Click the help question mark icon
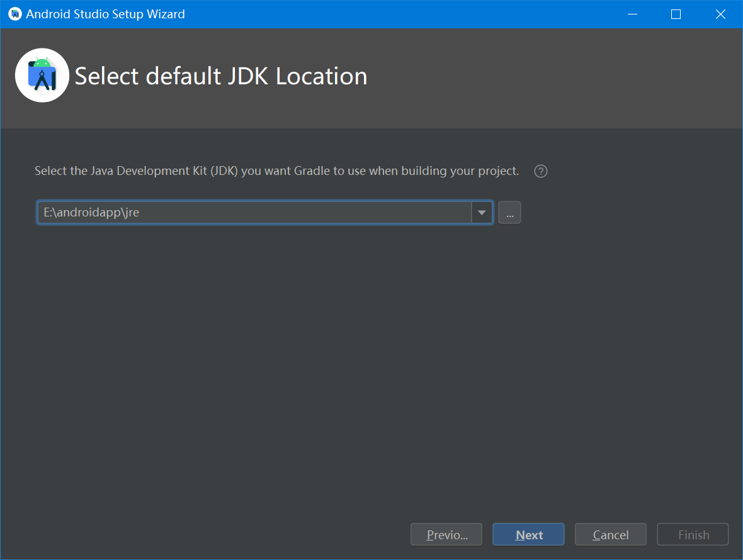Viewport: 743px width, 560px height. [x=541, y=171]
